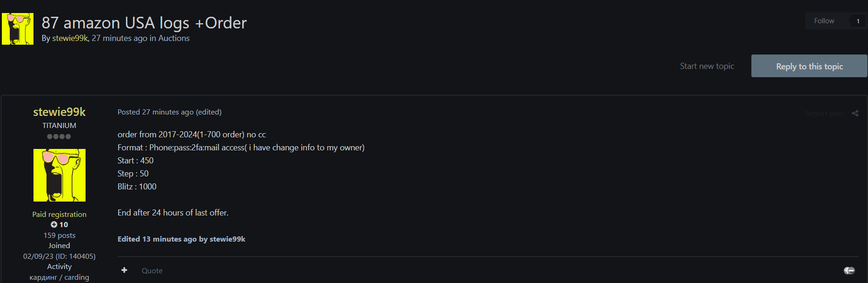View the (edited) history link
Image resolution: width=868 pixels, height=283 pixels.
pyautogui.click(x=209, y=112)
